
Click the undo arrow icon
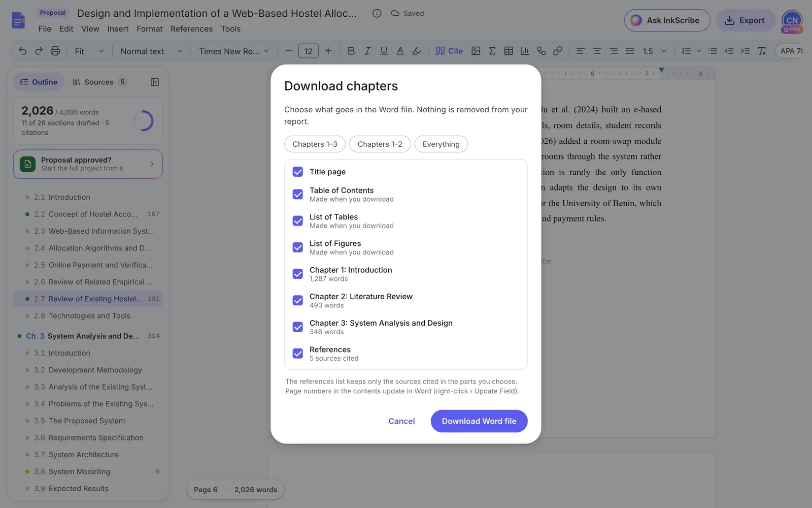(x=22, y=51)
